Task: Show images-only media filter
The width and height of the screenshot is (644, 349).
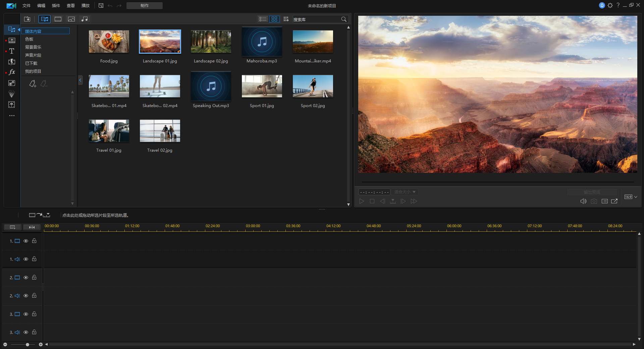Action: (71, 19)
